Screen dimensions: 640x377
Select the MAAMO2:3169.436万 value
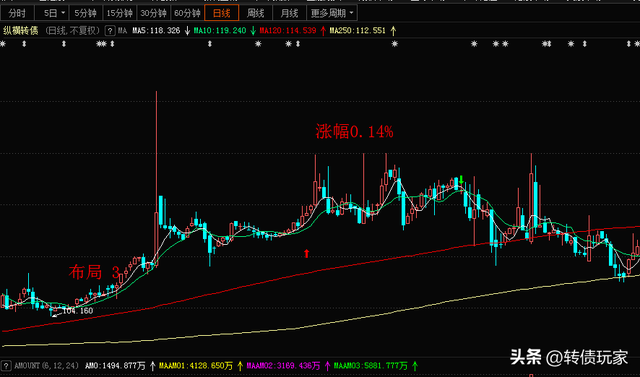(283, 366)
